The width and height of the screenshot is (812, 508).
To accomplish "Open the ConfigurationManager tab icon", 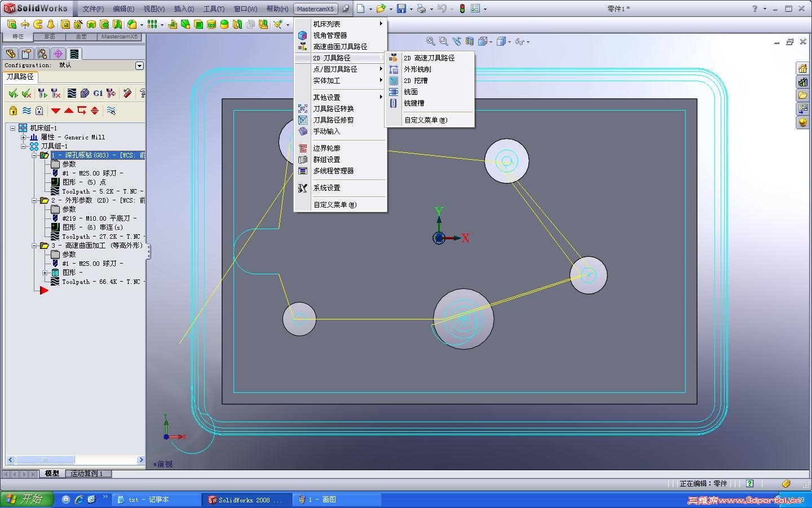I will (x=42, y=54).
